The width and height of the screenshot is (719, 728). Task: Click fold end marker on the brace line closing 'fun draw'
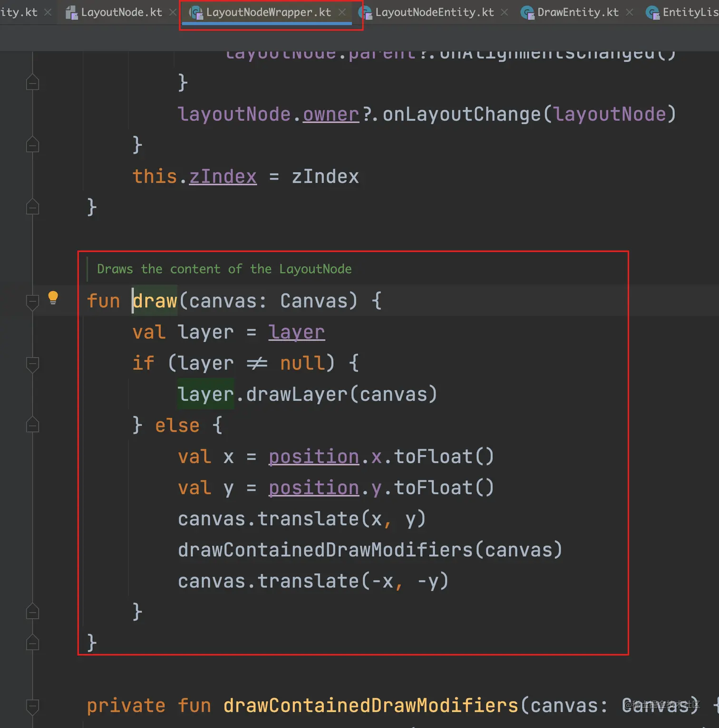32,642
